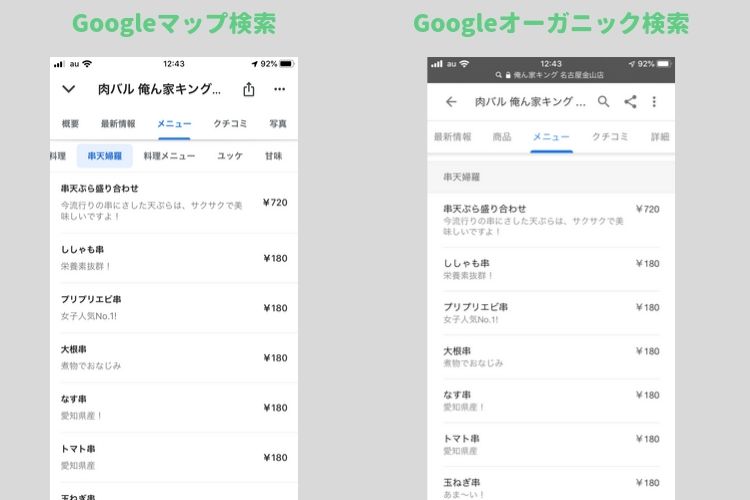The image size is (750, 500).
Task: Select 串天婦羅 category chip in Maps panel
Action: (105, 156)
